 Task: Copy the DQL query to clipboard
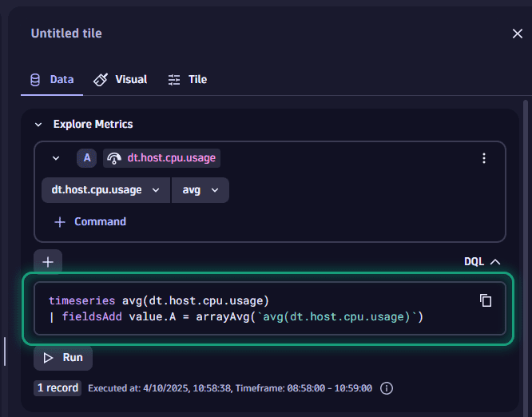[x=486, y=300]
